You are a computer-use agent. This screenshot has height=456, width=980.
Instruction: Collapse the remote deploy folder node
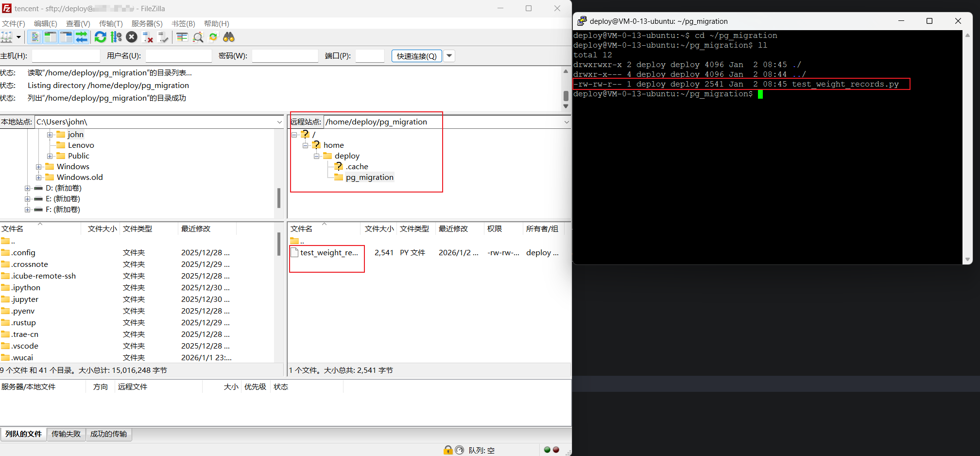click(x=317, y=156)
